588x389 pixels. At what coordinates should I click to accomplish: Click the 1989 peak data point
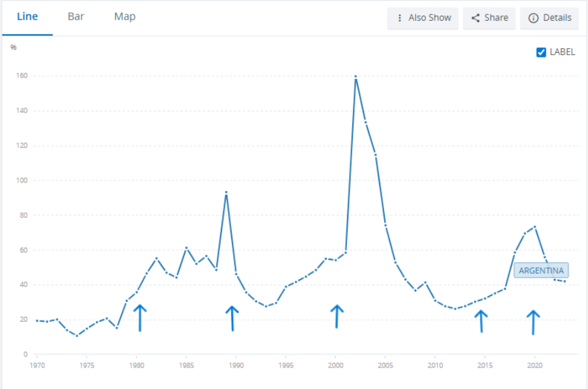point(226,192)
